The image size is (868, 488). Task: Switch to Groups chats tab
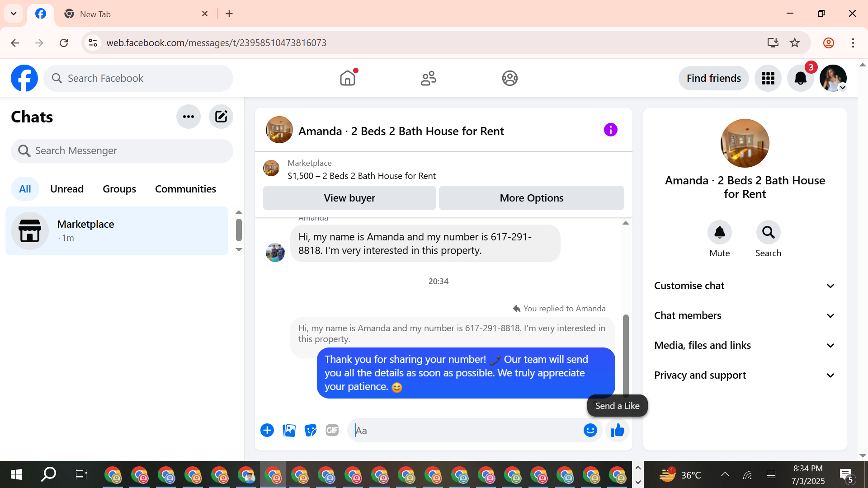click(x=119, y=189)
